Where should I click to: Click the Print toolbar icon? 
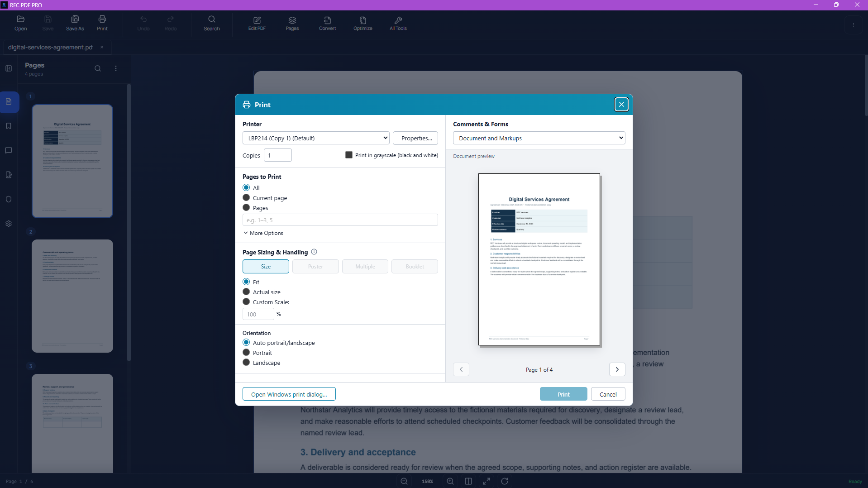(102, 23)
